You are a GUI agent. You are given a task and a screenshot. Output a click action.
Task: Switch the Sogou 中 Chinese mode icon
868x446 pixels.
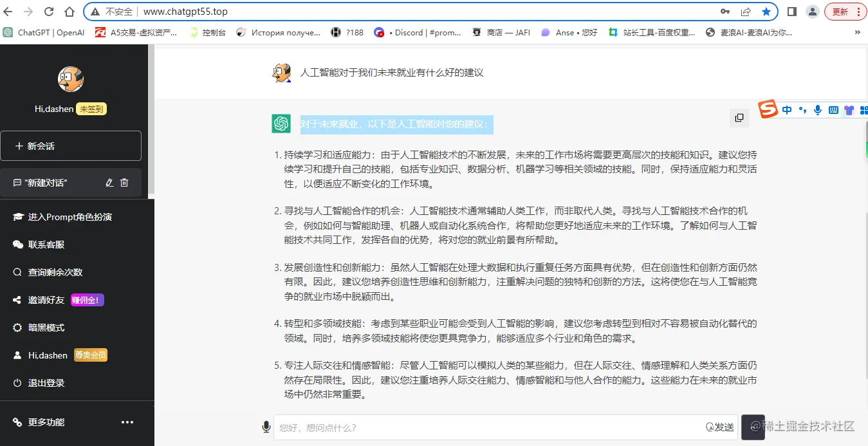tap(788, 110)
